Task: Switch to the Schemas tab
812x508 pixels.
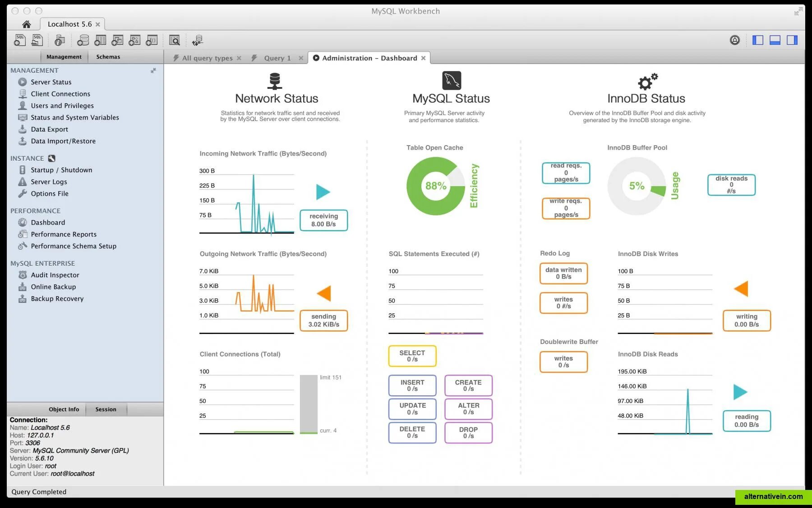Action: pos(108,57)
